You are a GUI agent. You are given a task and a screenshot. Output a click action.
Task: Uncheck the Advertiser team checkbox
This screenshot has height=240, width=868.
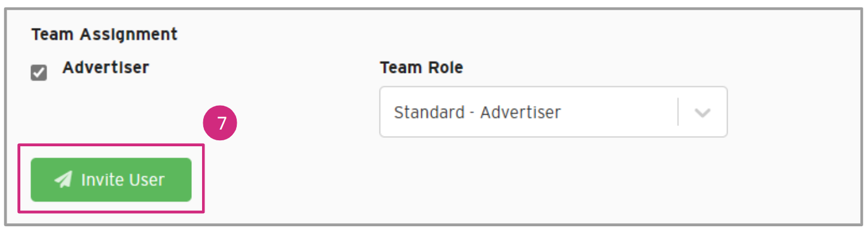tap(39, 73)
